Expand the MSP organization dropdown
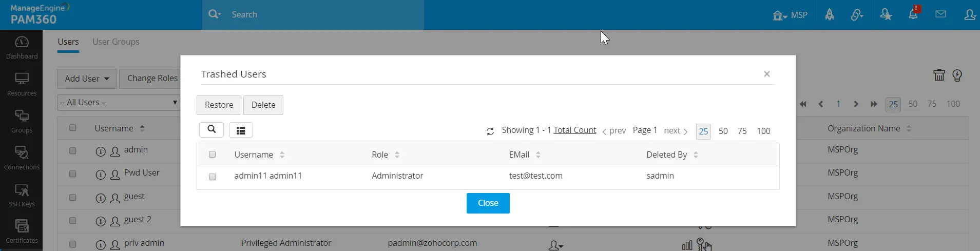Screen dimensions: 980x251 [x=790, y=15]
